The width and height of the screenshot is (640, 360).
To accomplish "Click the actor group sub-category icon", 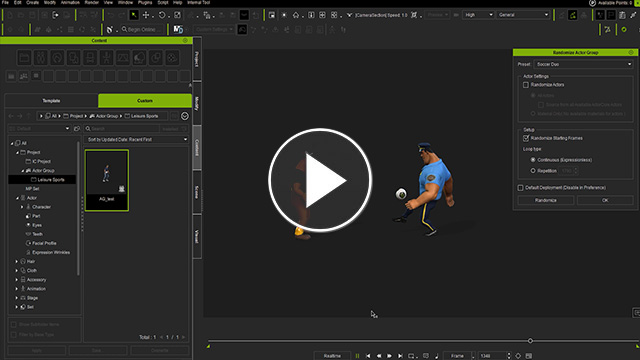I will pos(24,76).
